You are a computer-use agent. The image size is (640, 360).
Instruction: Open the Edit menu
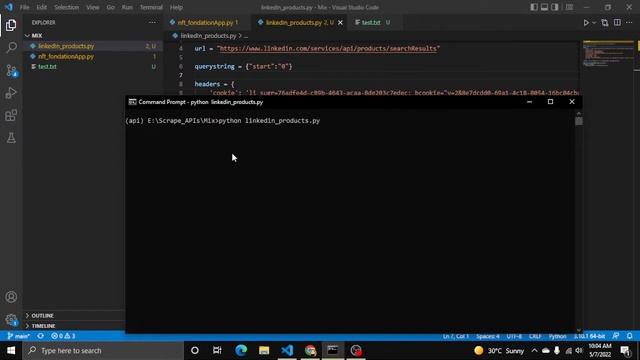pos(41,7)
